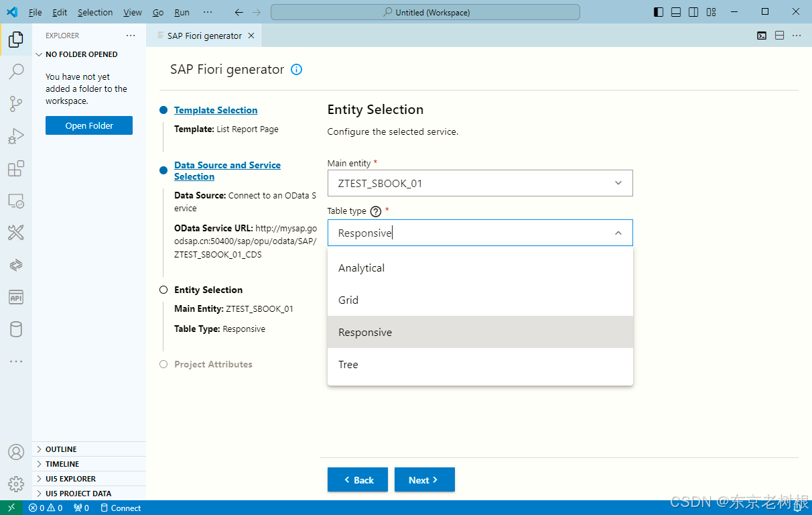
Task: Select Tree table type option
Action: pos(480,364)
